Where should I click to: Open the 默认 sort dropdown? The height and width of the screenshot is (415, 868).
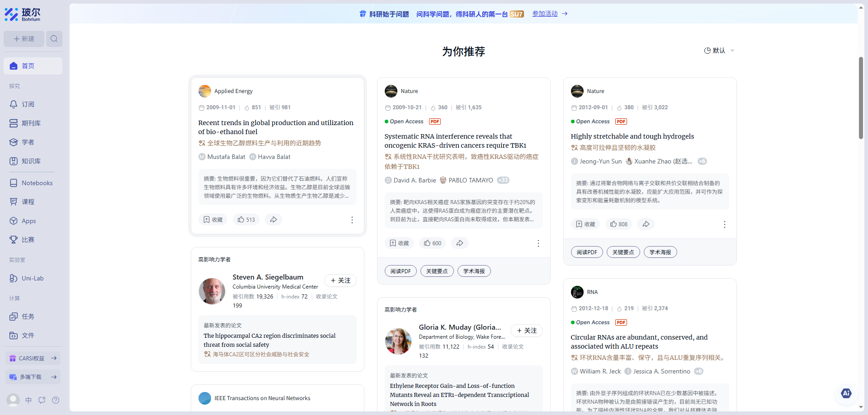click(719, 51)
